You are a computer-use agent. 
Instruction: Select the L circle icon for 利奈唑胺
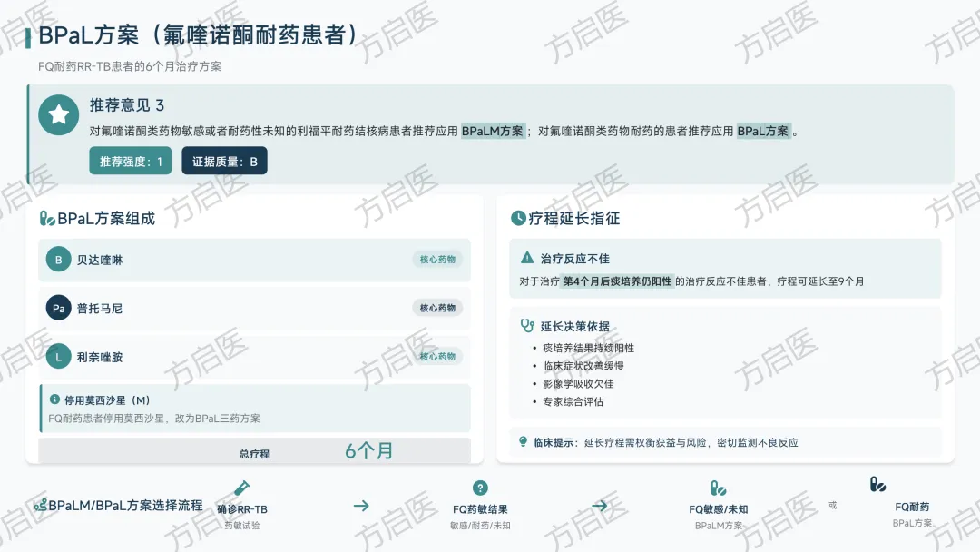coord(58,357)
